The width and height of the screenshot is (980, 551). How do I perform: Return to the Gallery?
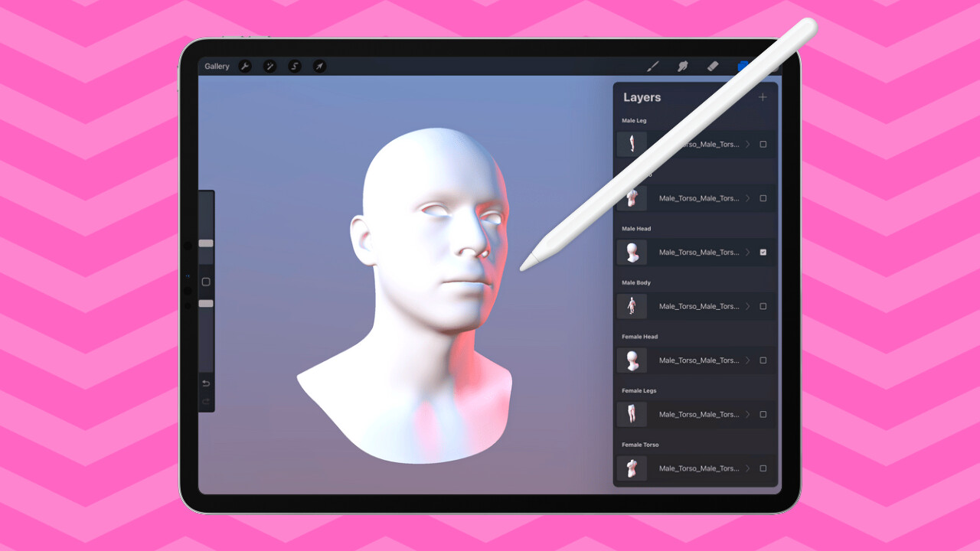click(217, 67)
